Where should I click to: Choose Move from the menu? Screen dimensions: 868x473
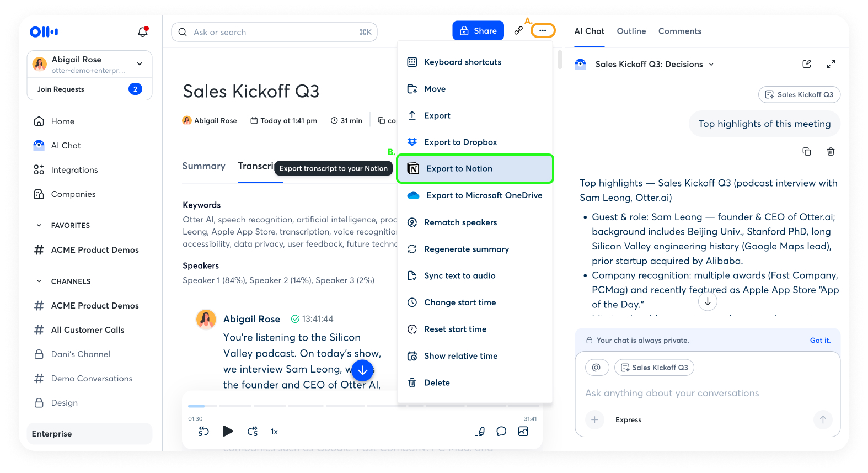tap(475, 89)
